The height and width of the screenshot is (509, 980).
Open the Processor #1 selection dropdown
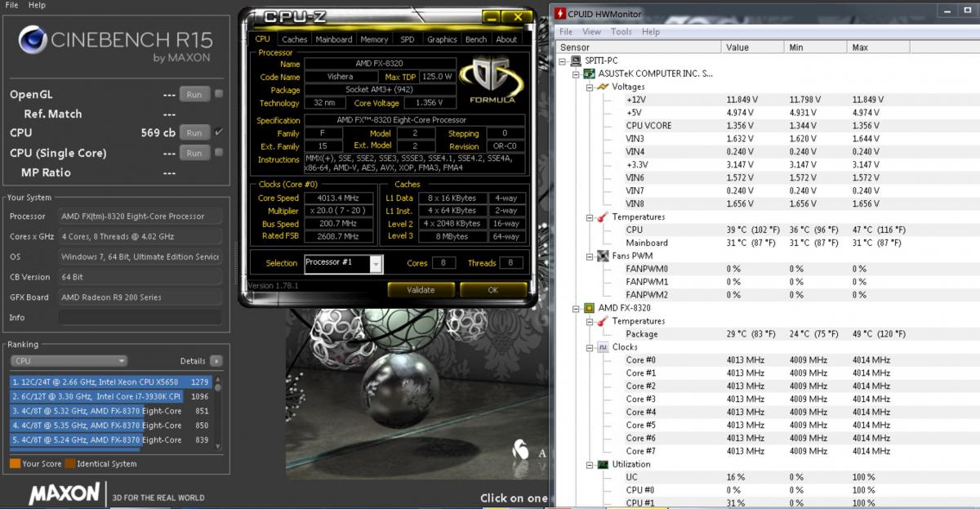point(376,263)
